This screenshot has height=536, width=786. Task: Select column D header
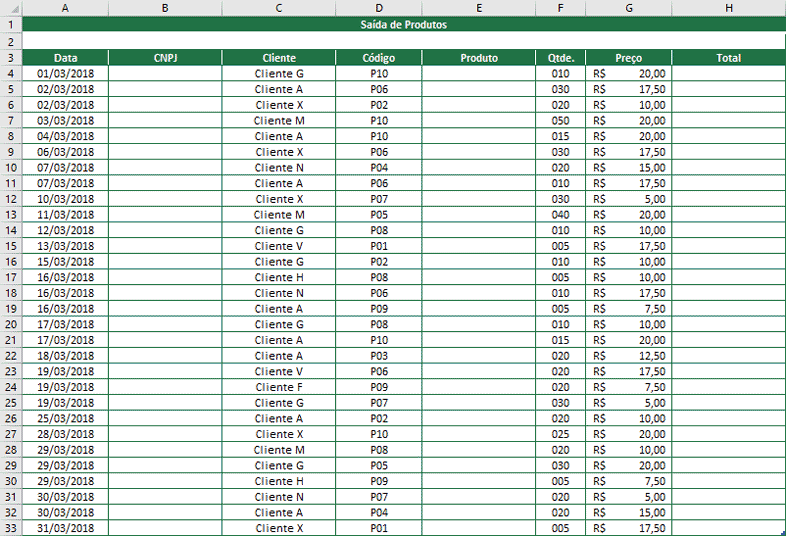(379, 8)
